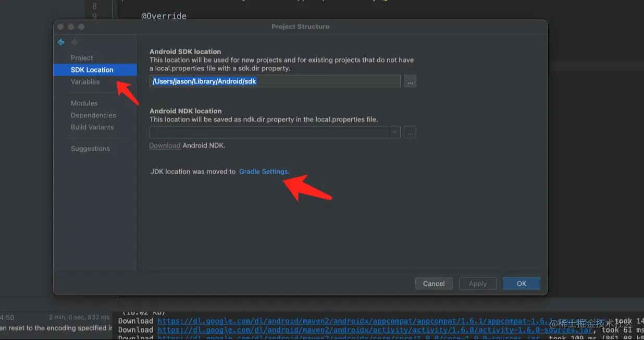The width and height of the screenshot is (644, 340).
Task: Open the appcompat-1.6.1 download URL
Action: 344,321
